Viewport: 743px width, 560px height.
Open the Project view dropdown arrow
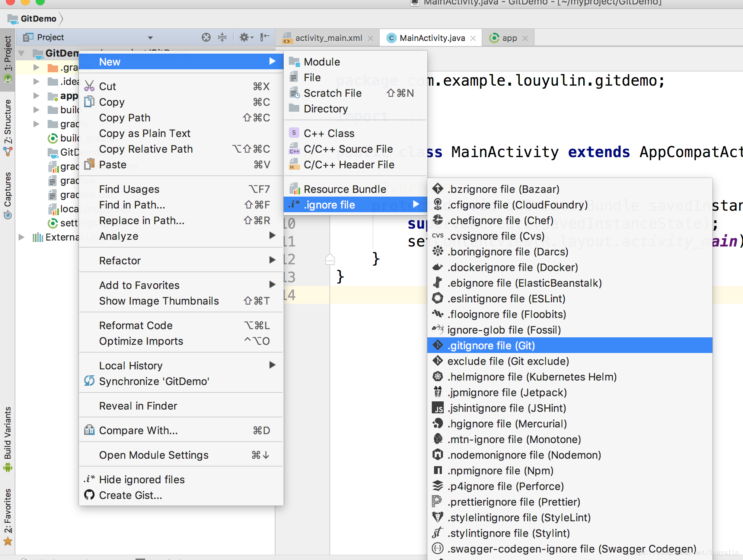pyautogui.click(x=150, y=38)
